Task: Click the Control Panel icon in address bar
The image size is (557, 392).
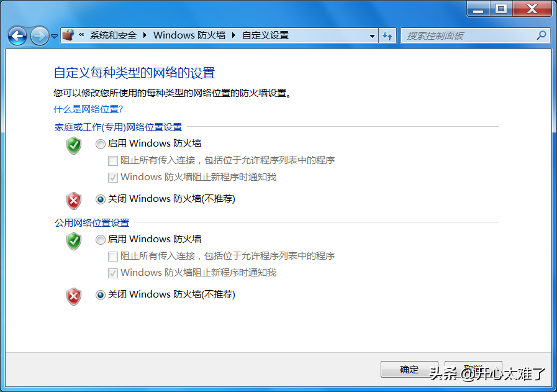Action: 69,35
